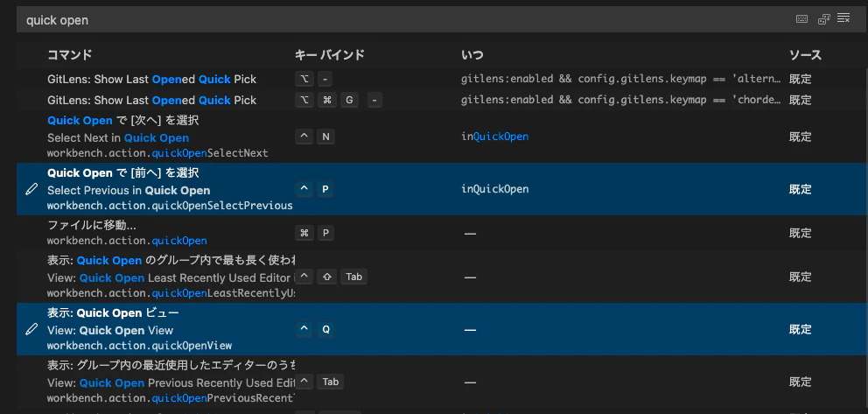
Task: Toggle the sort by precedence icon
Action: coord(823,19)
